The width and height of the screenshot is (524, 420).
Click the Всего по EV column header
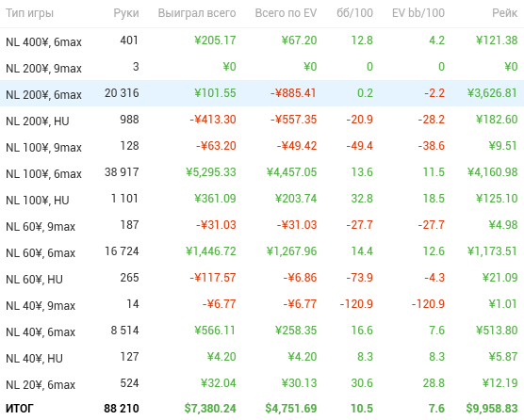click(286, 13)
